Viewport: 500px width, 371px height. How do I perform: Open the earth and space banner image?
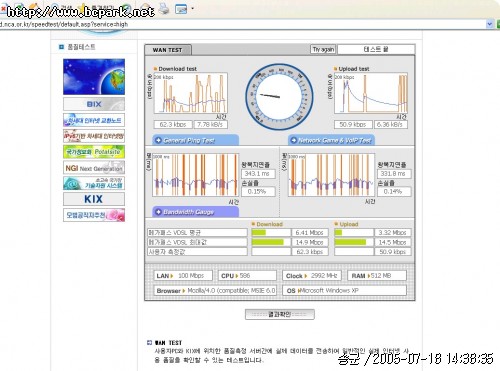point(94,77)
